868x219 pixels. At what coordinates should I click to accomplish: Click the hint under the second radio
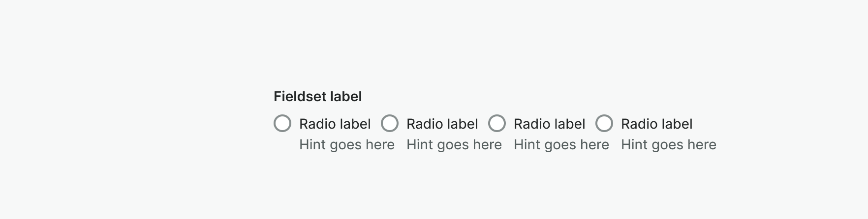pos(454,145)
